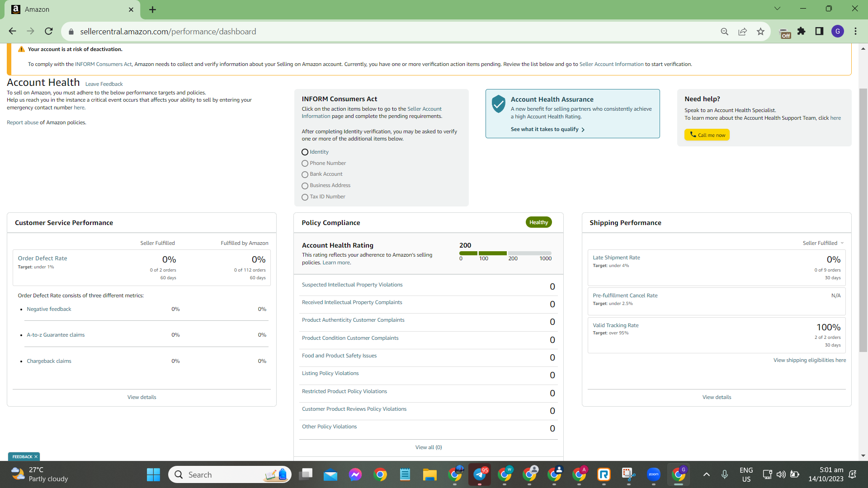
Task: Select the Phone Number radio button
Action: click(x=305, y=164)
